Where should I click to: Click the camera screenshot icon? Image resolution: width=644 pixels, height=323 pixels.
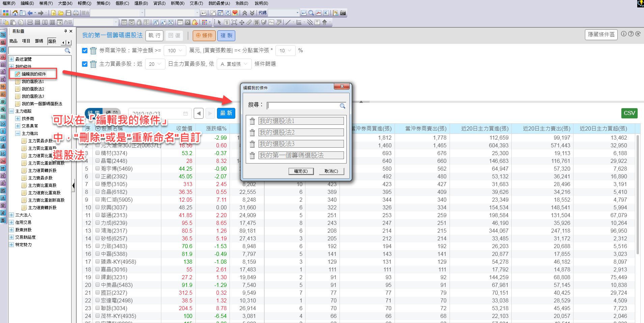343,13
